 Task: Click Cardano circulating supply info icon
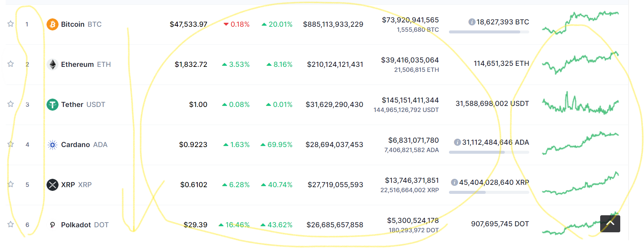point(457,142)
